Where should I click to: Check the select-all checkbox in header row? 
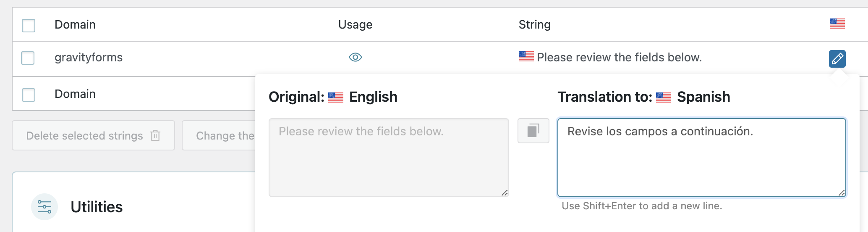(29, 25)
